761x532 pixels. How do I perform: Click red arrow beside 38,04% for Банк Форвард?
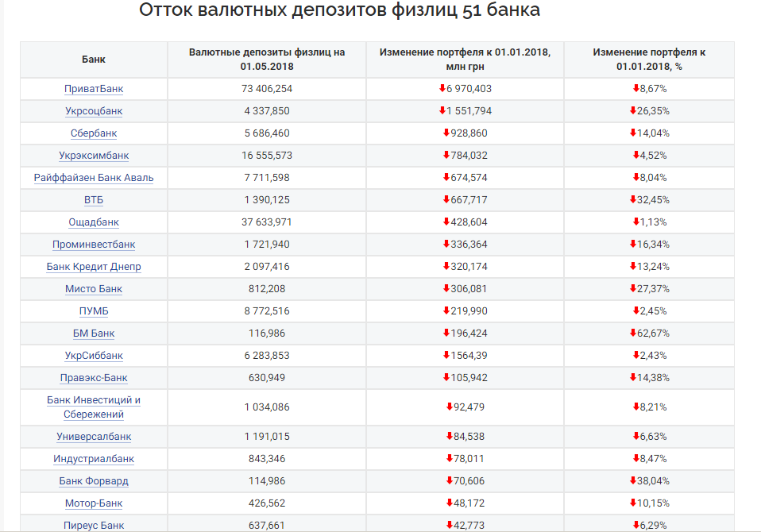coord(633,480)
